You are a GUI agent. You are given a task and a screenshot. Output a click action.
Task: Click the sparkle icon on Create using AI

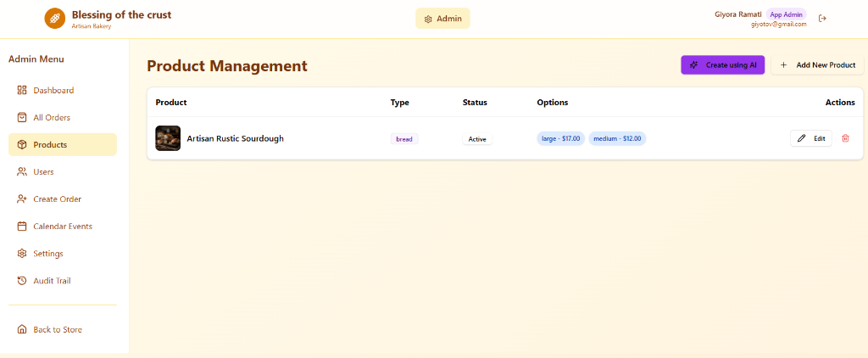[693, 64]
